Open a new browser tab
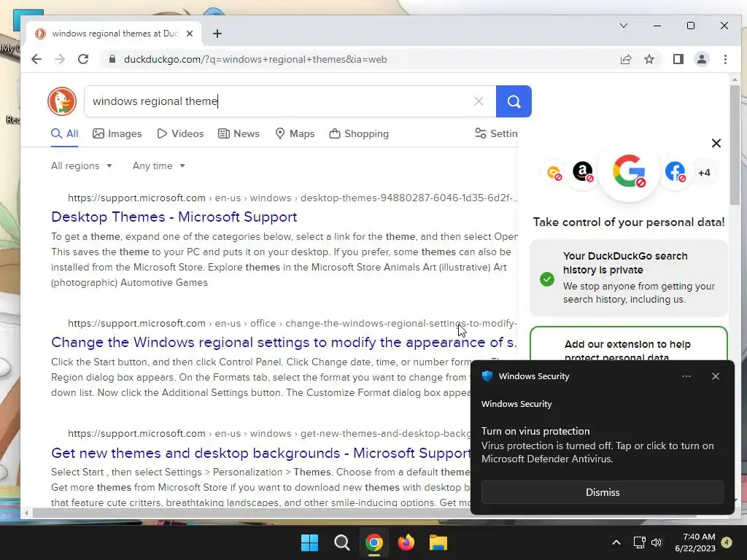This screenshot has width=747, height=560. tap(217, 34)
